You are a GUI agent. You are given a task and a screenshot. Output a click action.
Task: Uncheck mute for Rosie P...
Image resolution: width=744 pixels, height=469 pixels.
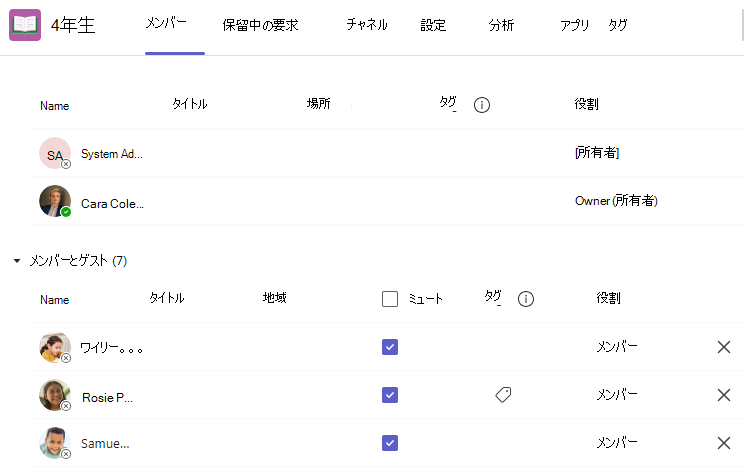pos(390,395)
